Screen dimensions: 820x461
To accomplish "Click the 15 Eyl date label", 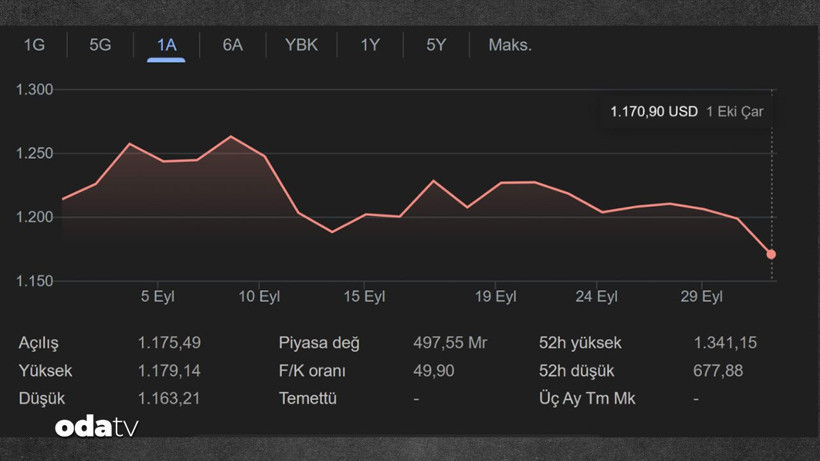I will pyautogui.click(x=364, y=297).
